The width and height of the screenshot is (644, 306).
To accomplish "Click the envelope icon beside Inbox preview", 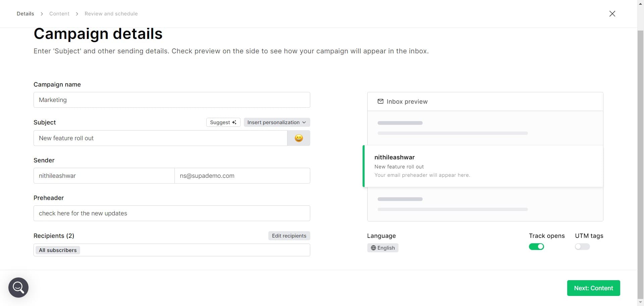I will pyautogui.click(x=381, y=101).
